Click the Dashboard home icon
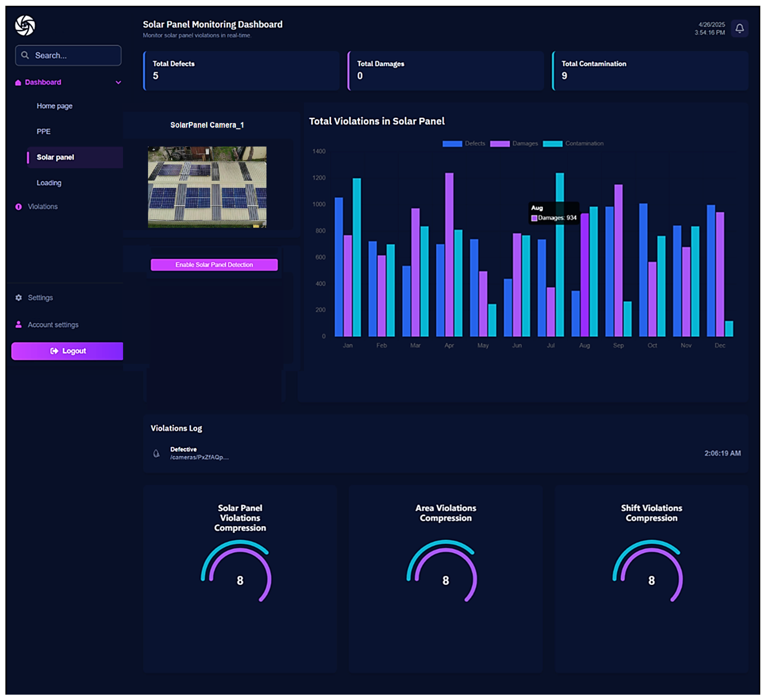Viewport: 766px width, 700px height. tap(18, 82)
